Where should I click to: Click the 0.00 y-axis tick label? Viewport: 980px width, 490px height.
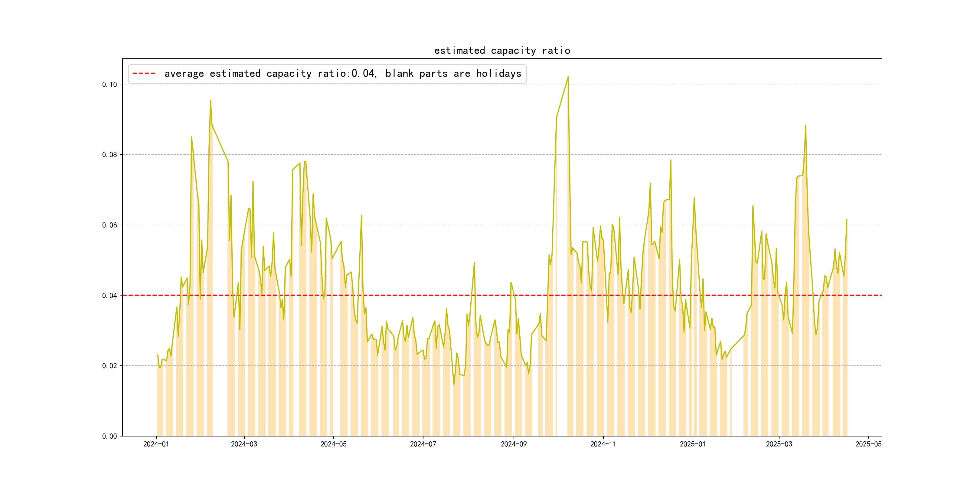[109, 436]
